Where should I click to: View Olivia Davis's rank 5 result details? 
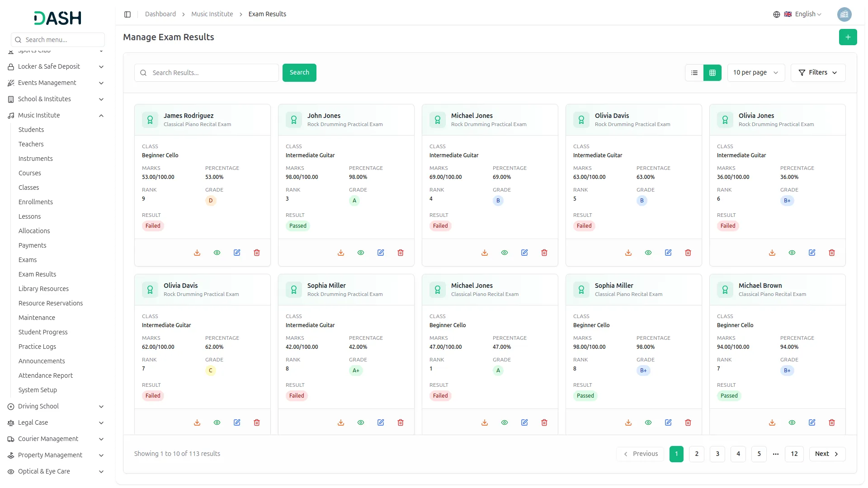pyautogui.click(x=648, y=253)
